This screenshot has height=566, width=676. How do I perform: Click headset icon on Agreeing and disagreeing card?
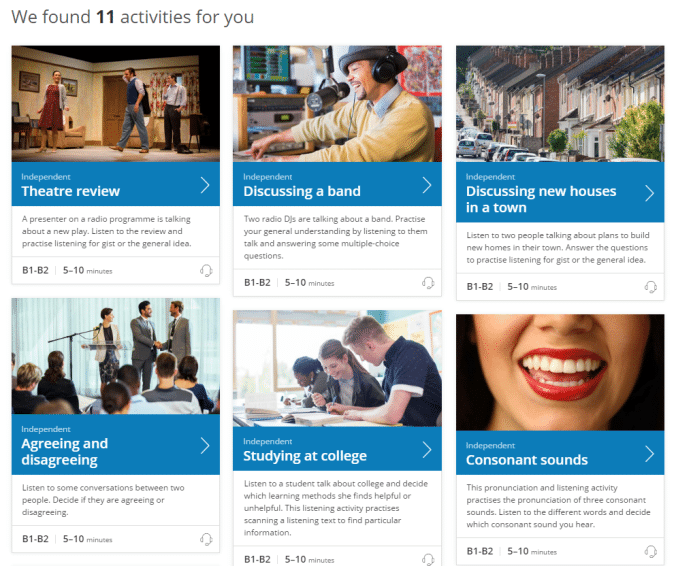206,539
